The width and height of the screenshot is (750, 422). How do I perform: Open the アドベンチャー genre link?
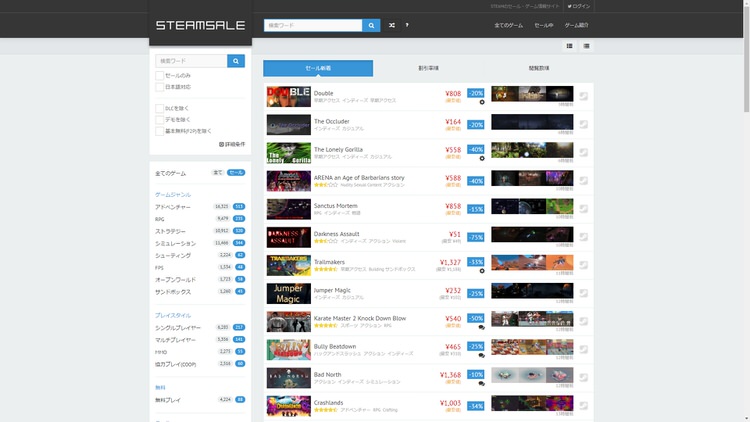click(173, 207)
